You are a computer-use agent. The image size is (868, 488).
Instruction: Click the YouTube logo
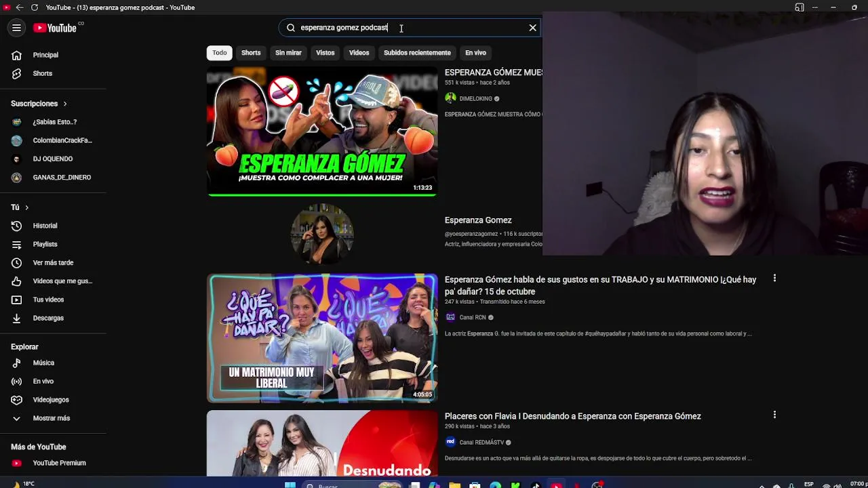point(55,28)
